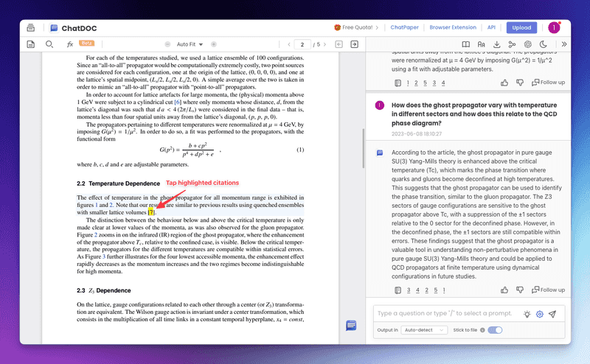
Task: Select the formula fx tool
Action: (x=70, y=44)
